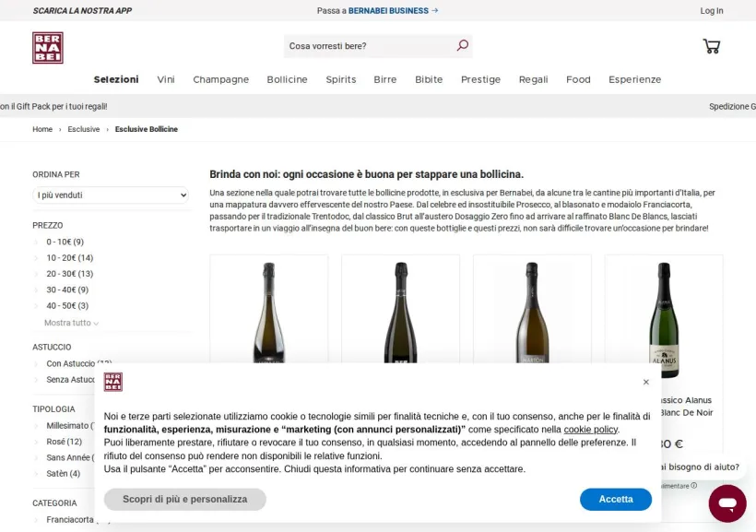Open the 'I più venduti' sort dropdown
756x532 pixels.
111,195
